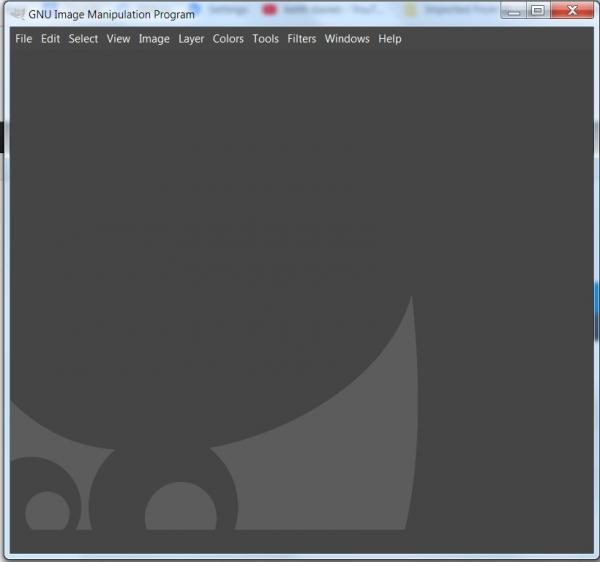Minimize the GIMP window
Viewport: 600px width, 562px height.
[514, 10]
